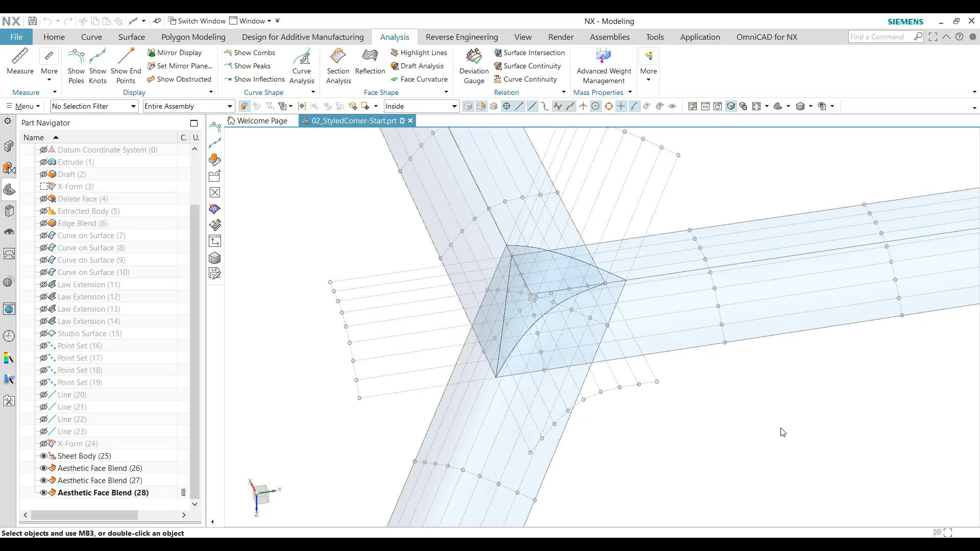Click Advanced Weight Management icon

pyautogui.click(x=603, y=57)
